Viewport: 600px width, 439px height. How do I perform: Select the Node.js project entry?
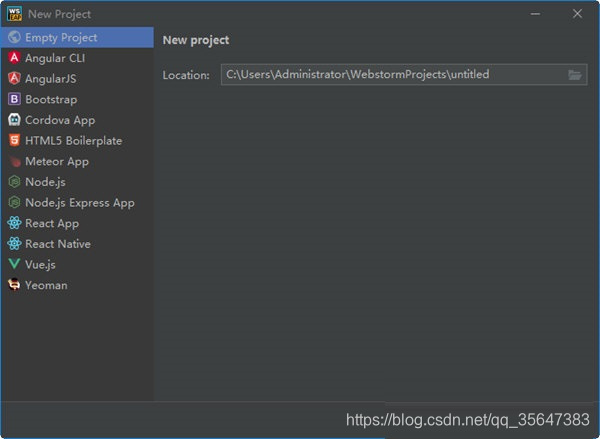[x=77, y=182]
